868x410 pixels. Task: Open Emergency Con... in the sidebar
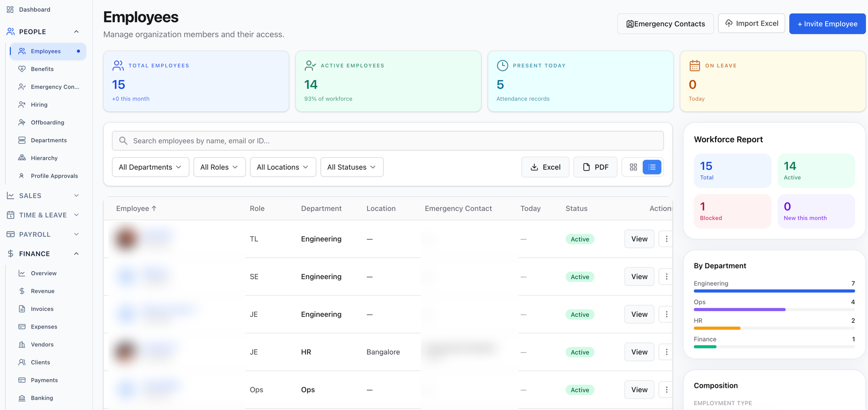(x=48, y=87)
